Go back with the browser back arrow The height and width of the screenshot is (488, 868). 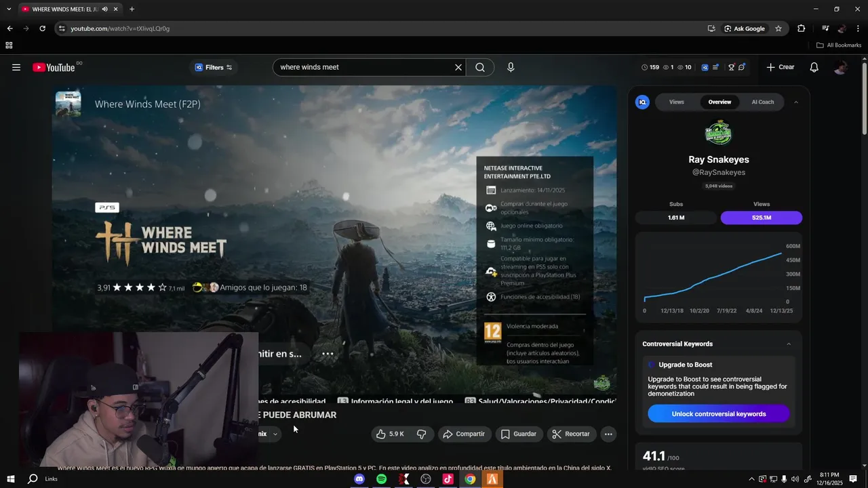[9, 28]
